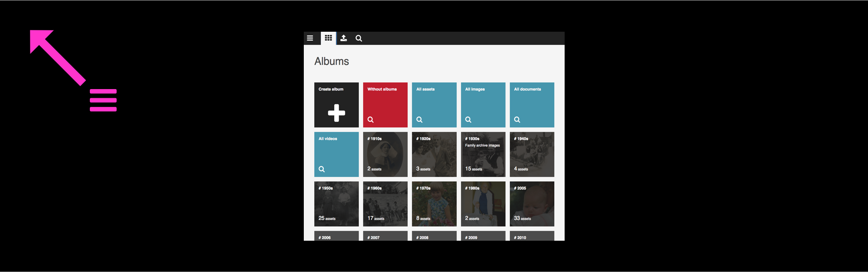Click the plus icon to create album

click(x=336, y=113)
